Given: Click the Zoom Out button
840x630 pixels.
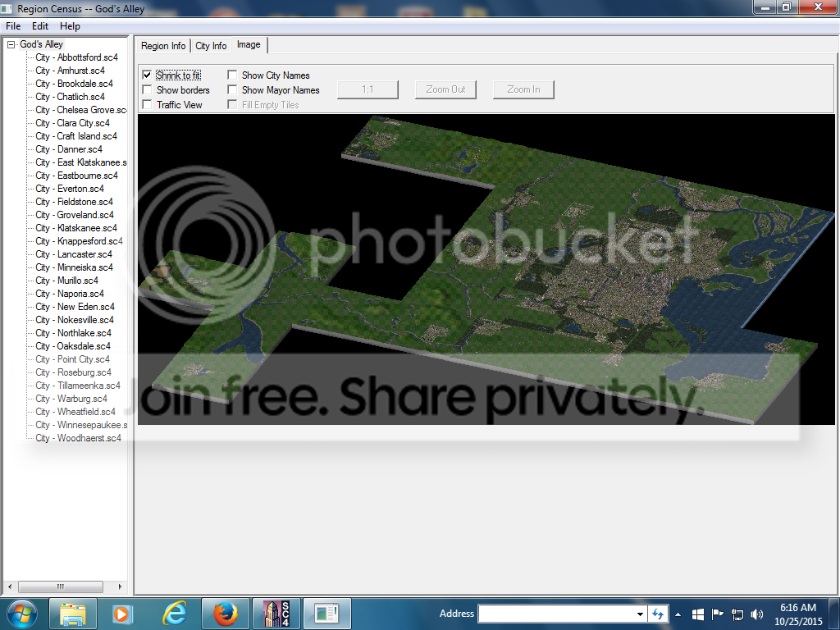Looking at the screenshot, I should (x=445, y=89).
